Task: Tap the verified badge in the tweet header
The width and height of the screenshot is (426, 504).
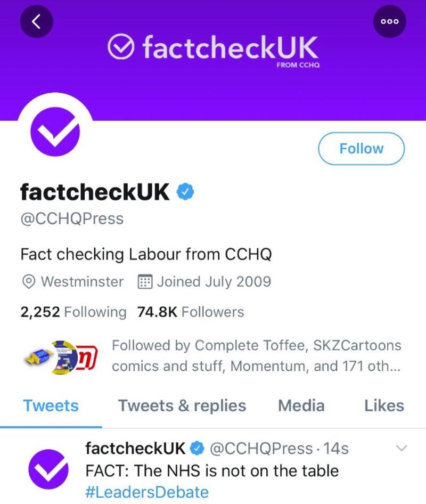Action: point(197,449)
